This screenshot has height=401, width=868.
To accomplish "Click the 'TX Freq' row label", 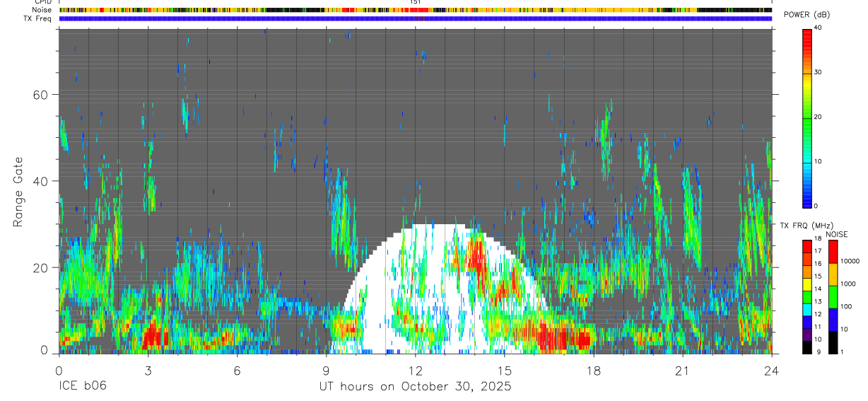I will pos(38,18).
